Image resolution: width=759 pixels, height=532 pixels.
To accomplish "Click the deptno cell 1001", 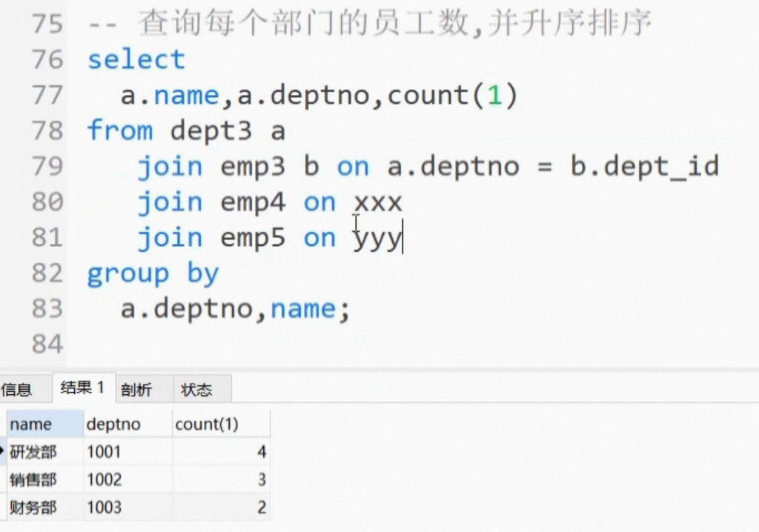I will point(127,452).
